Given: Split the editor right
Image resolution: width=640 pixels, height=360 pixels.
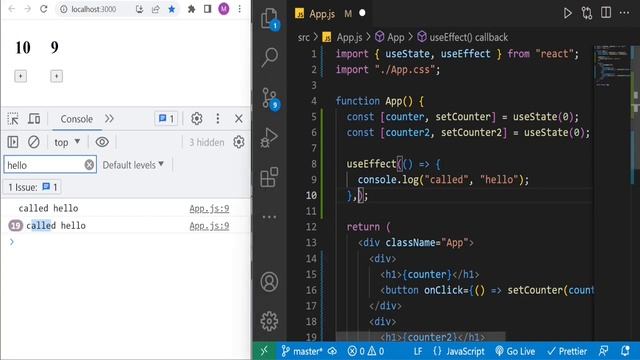Looking at the screenshot, I should click(x=606, y=13).
